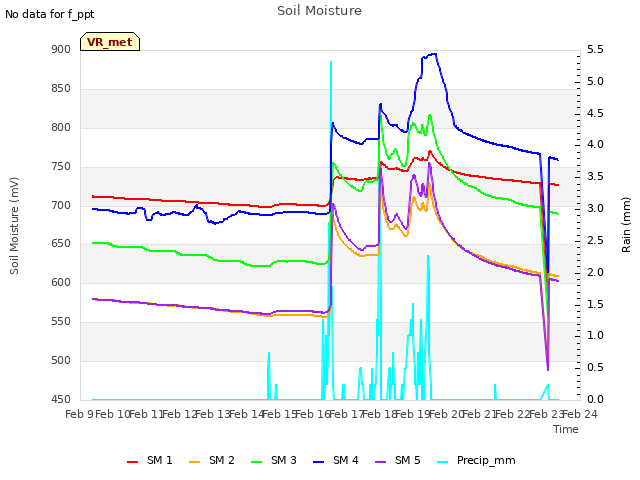This screenshot has width=640, height=480.
Task: Click the 900 left axis tick label
Action: 61,49
